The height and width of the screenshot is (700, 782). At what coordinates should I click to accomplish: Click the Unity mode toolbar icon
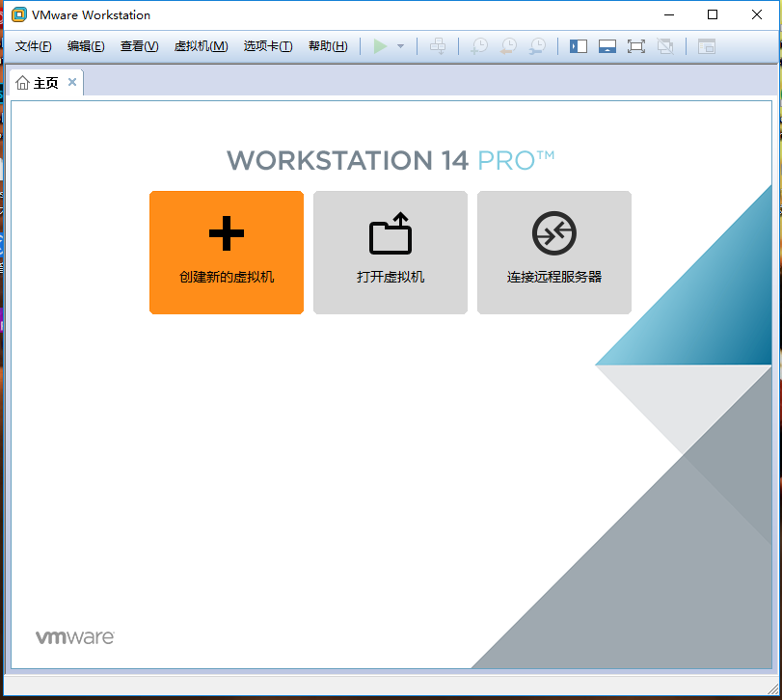point(664,46)
